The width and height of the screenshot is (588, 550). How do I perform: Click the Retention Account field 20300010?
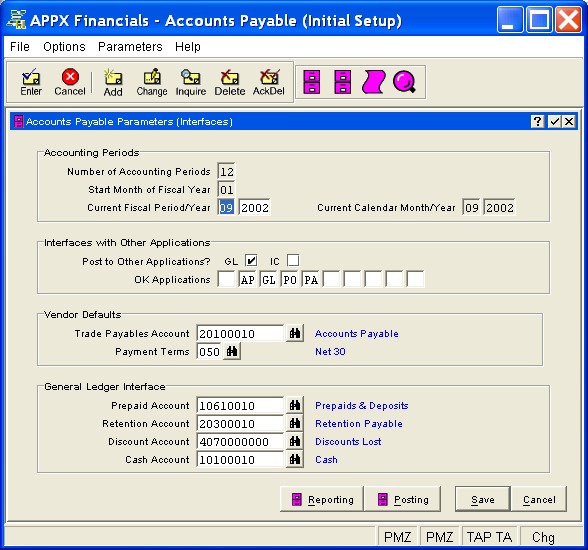(x=240, y=423)
